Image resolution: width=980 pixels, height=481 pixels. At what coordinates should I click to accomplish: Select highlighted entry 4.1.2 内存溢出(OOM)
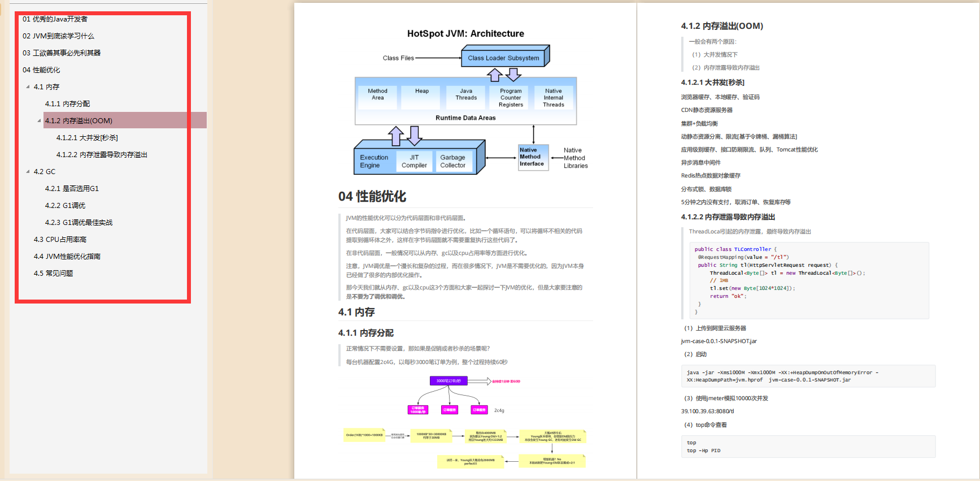pos(125,120)
